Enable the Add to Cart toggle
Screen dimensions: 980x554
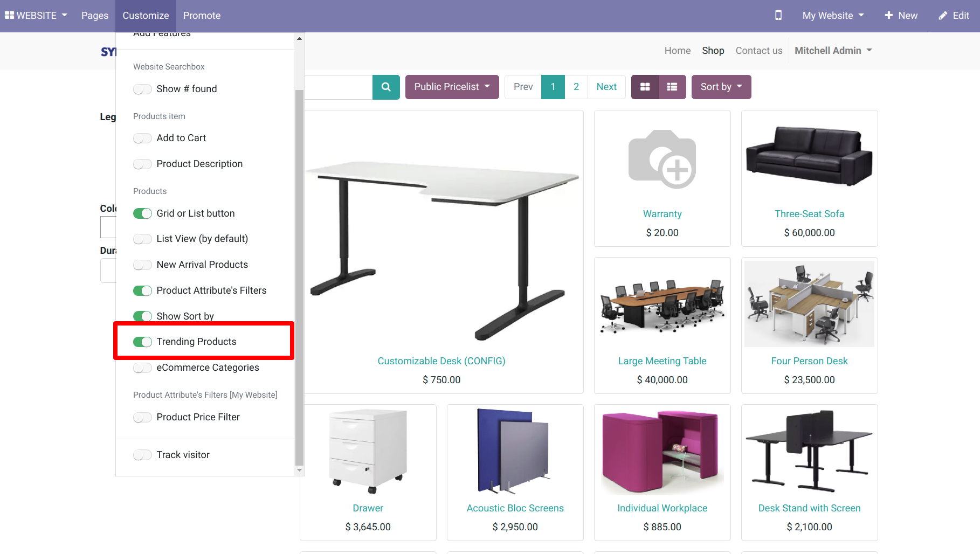[x=143, y=138]
